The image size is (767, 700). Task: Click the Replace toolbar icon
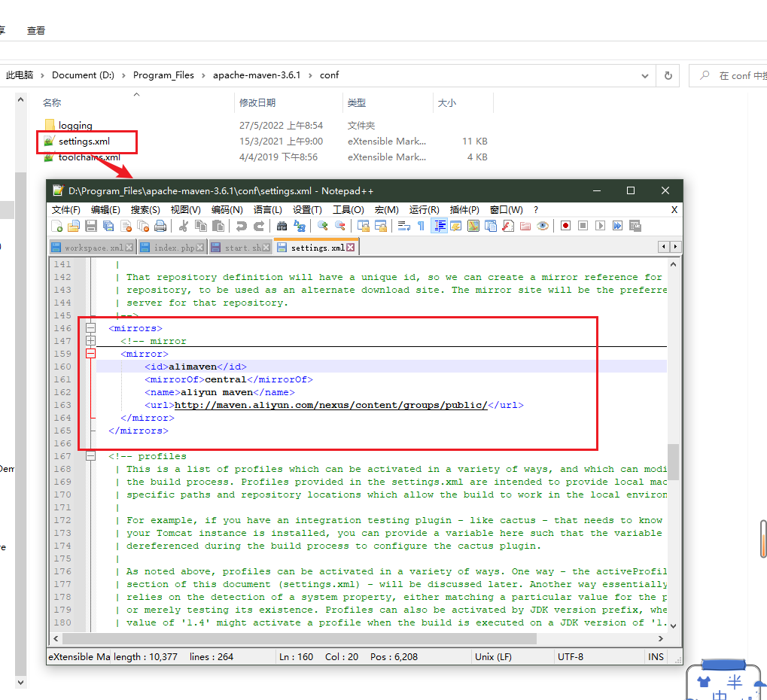[x=300, y=226]
